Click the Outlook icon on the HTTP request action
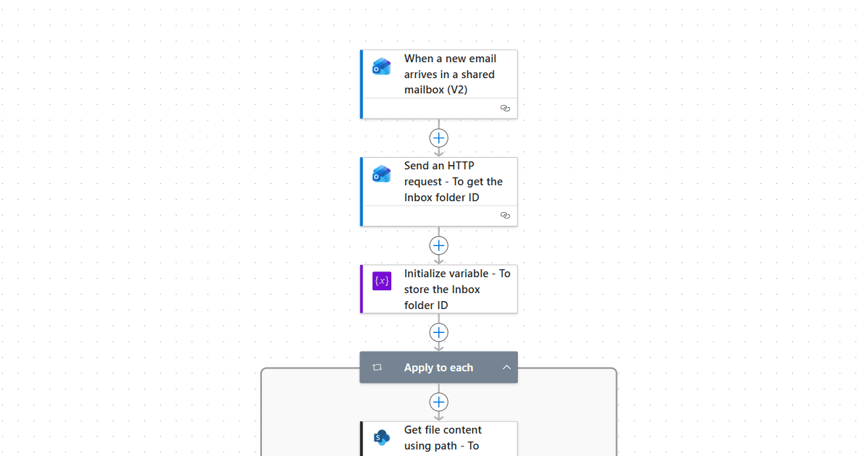 381,174
